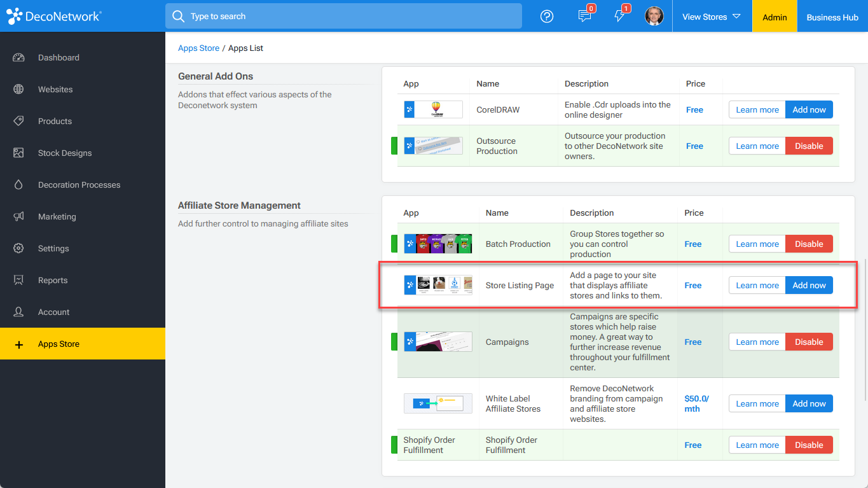Open the messages chat icon
The height and width of the screenshot is (488, 868).
pos(585,17)
